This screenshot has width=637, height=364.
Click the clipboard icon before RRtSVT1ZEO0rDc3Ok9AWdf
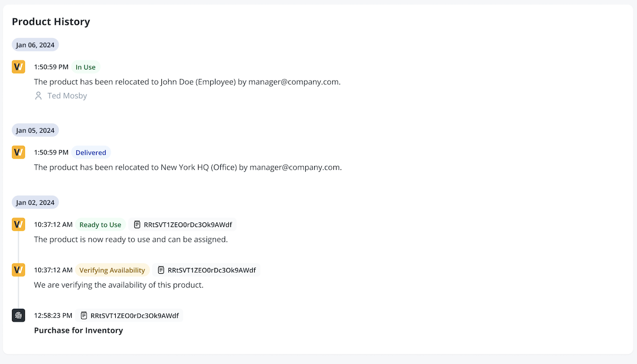(136, 224)
